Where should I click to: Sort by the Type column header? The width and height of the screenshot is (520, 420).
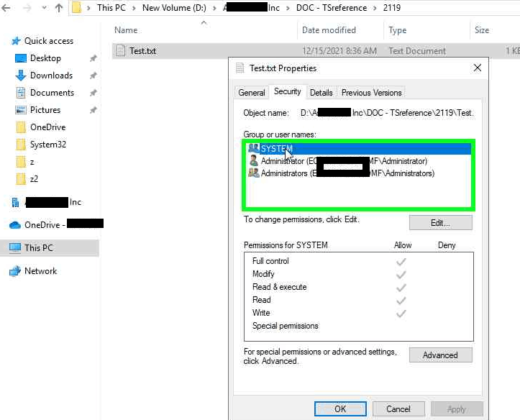[427, 30]
